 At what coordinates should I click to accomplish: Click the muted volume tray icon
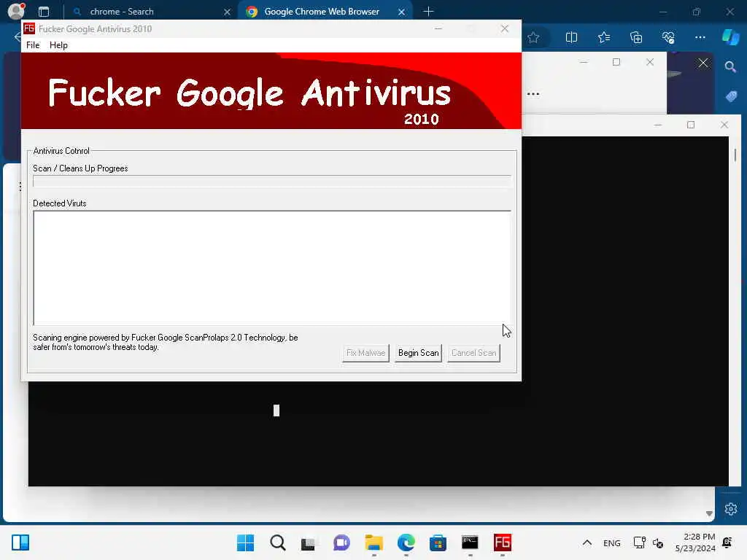(658, 542)
